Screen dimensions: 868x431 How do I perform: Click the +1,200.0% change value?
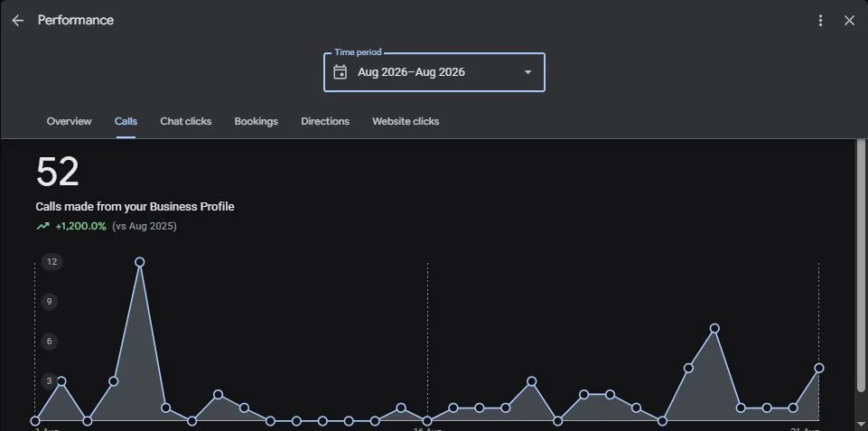pyautogui.click(x=80, y=226)
